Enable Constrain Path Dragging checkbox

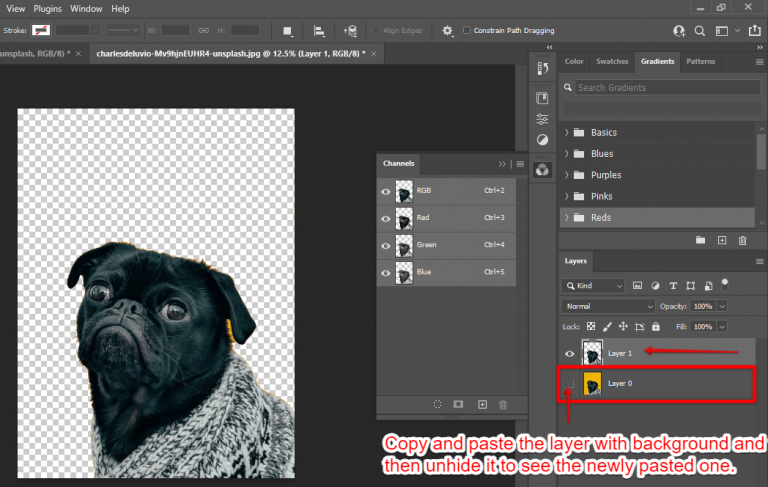[467, 31]
